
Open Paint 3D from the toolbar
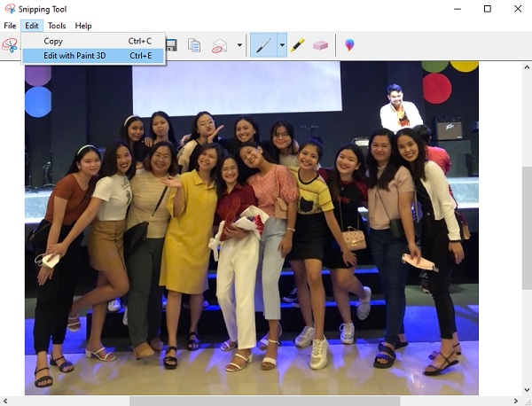(349, 45)
